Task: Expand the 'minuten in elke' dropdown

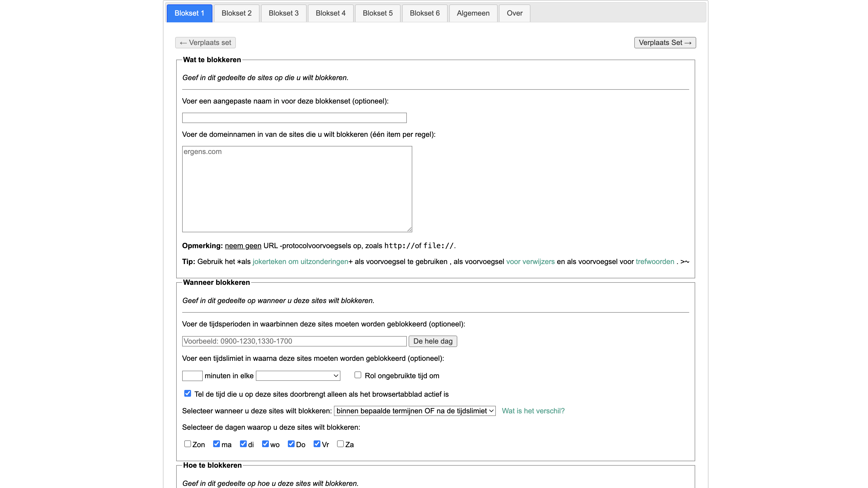Action: pos(298,376)
